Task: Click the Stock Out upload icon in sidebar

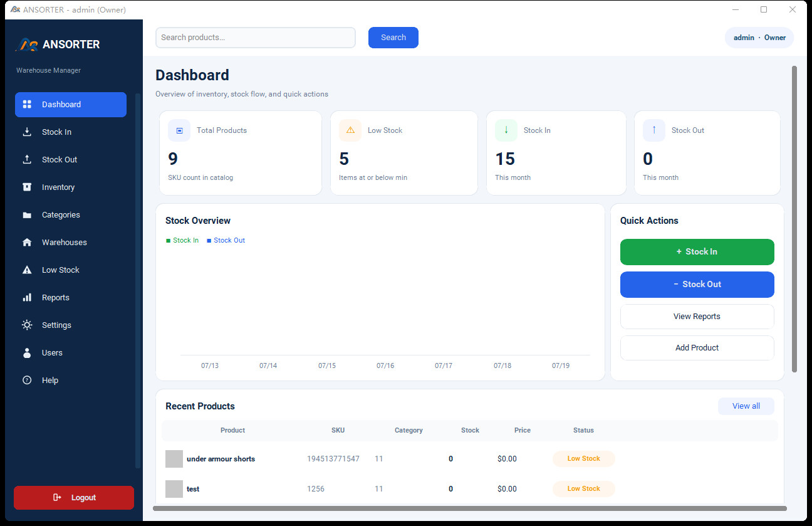Action: pos(27,159)
